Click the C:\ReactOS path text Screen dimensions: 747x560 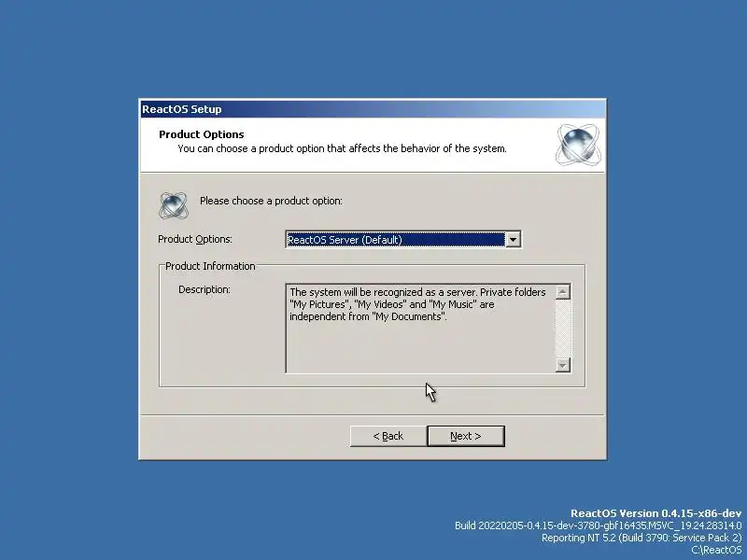pyautogui.click(x=716, y=550)
